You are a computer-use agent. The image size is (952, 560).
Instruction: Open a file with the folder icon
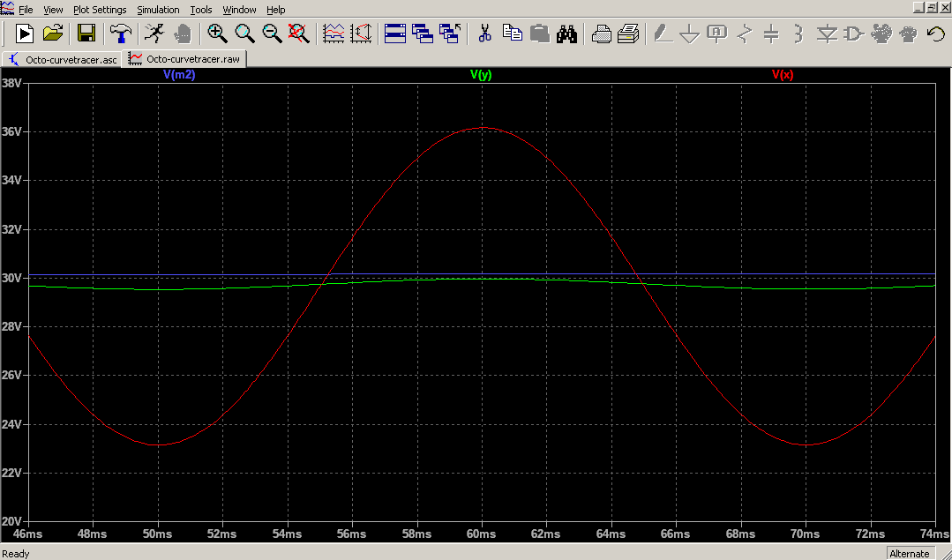53,34
